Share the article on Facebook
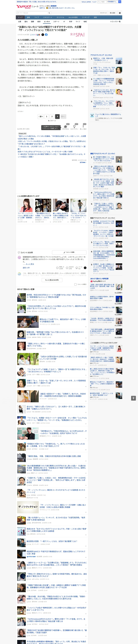 (x=46, y=35)
